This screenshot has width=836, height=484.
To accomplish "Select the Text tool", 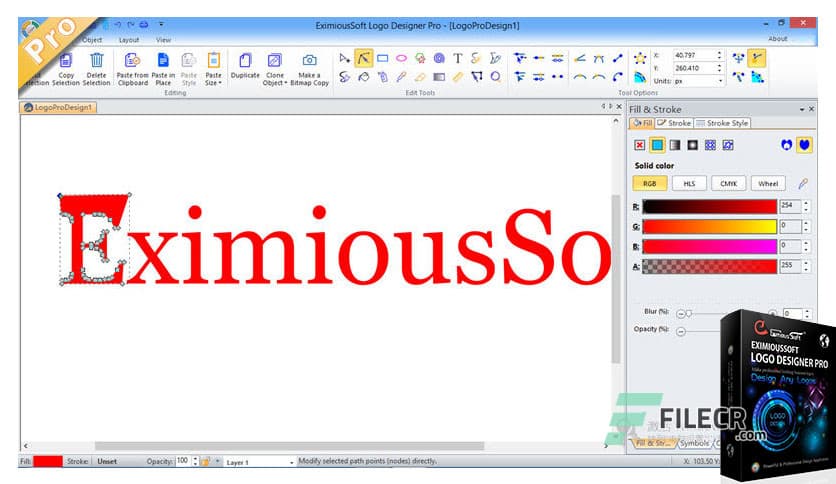I will pyautogui.click(x=457, y=58).
